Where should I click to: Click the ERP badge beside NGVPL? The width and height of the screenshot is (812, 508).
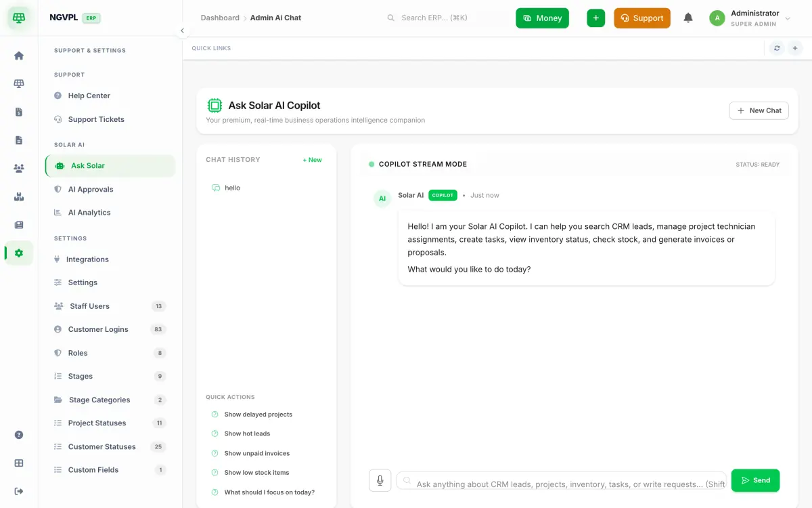click(x=91, y=18)
